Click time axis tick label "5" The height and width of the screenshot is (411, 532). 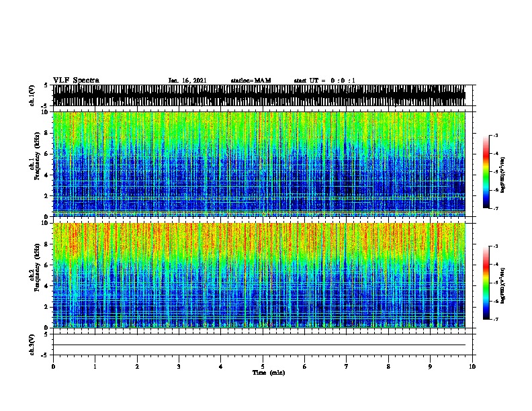pos(263,367)
